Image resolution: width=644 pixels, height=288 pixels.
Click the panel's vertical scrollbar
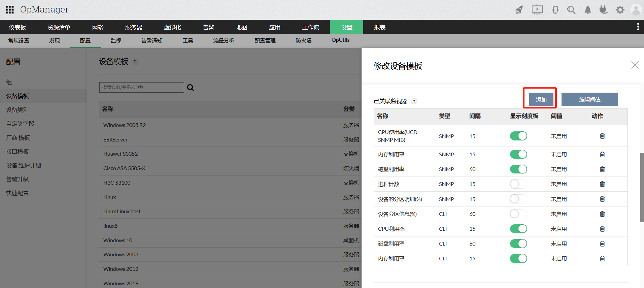642,187
